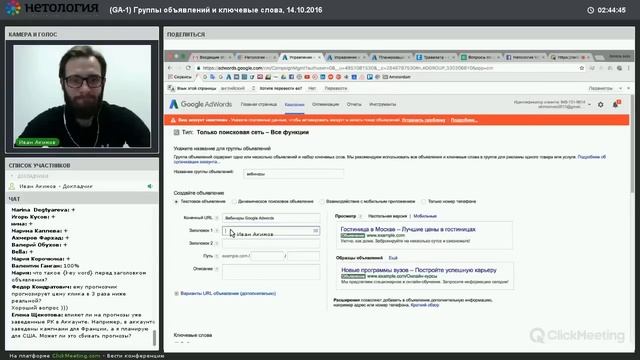The height and width of the screenshot is (360, 640).
Task: Click browser address bar URL
Action: click(x=348, y=68)
